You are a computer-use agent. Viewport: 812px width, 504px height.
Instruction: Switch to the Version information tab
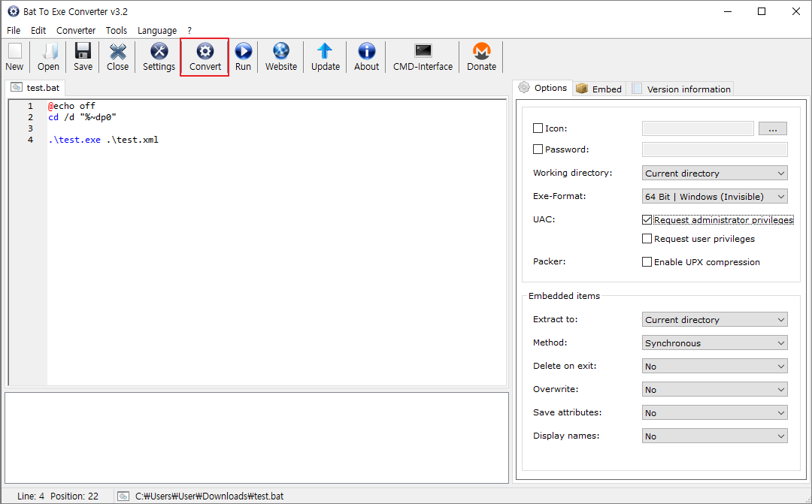click(680, 89)
